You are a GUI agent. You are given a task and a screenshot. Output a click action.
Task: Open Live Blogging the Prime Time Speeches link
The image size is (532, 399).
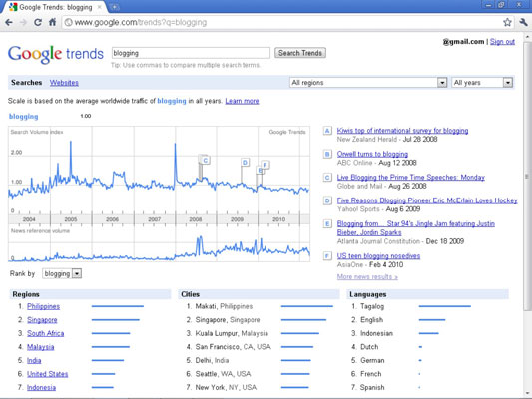coord(411,178)
